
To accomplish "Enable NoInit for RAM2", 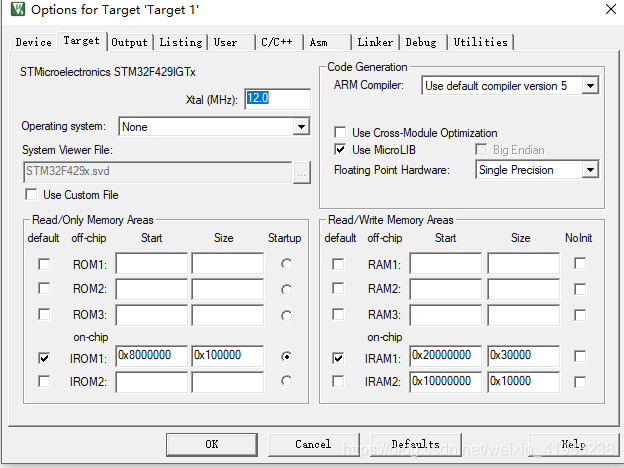I will [x=580, y=289].
